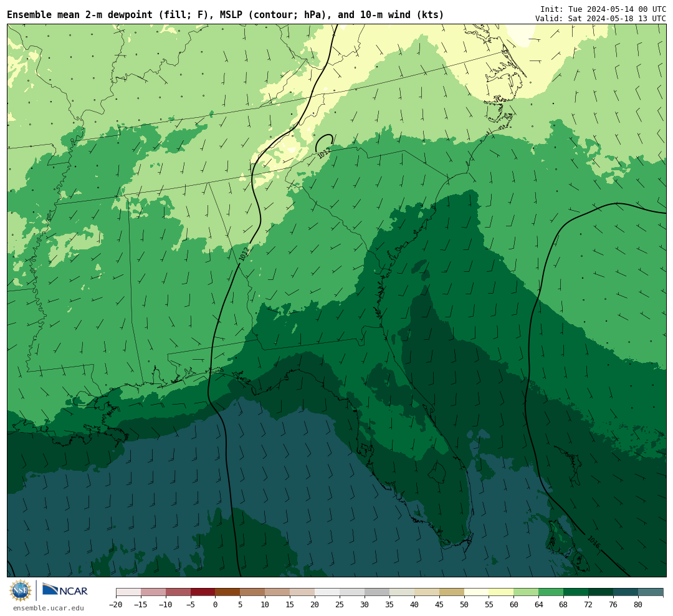Screen dimensions: 673x616
Task: Pick the 5 to 10 colorbar swatch
Action: click(x=253, y=592)
